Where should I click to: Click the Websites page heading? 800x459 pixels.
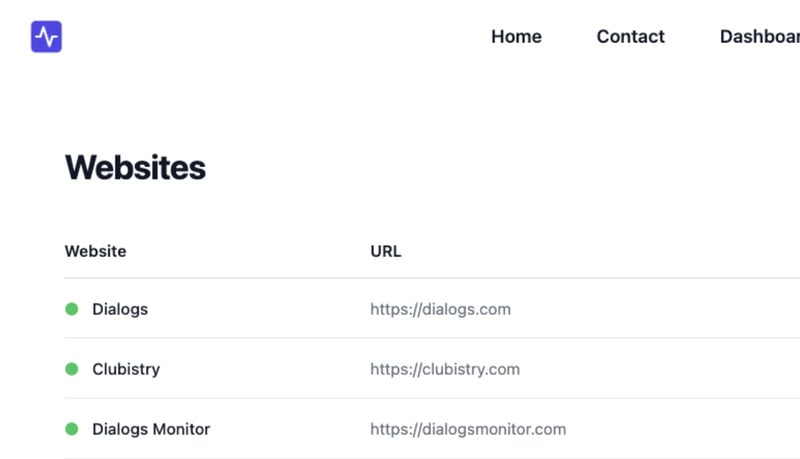click(135, 168)
